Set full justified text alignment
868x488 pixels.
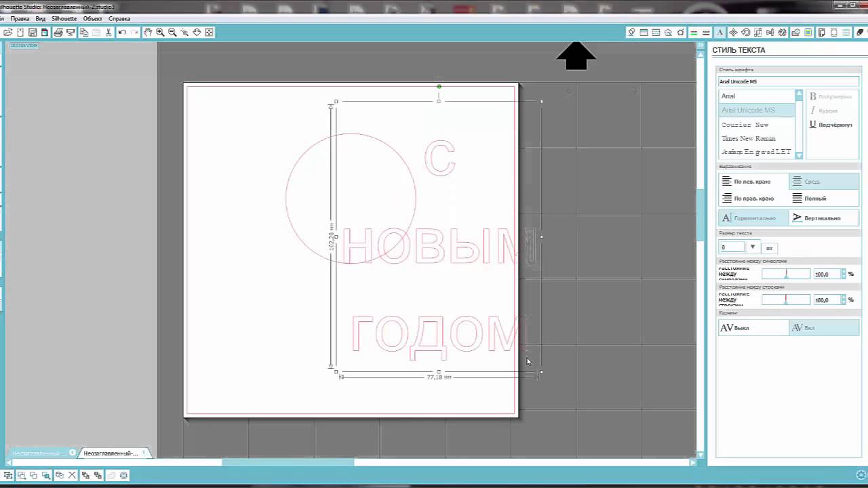[x=824, y=199]
